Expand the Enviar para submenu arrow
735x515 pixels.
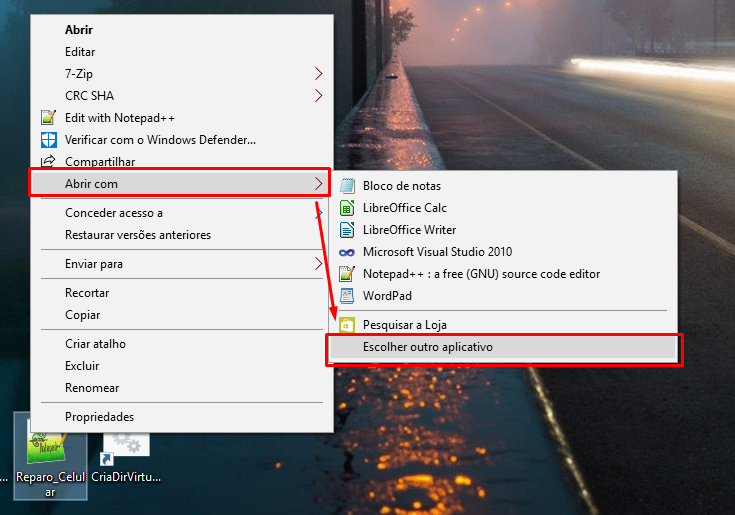point(319,264)
